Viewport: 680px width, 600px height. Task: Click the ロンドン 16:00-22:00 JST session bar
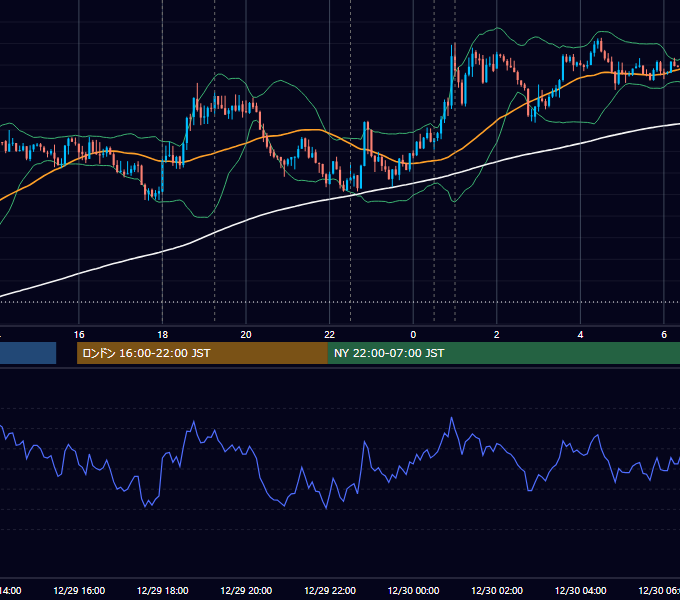[202, 353]
